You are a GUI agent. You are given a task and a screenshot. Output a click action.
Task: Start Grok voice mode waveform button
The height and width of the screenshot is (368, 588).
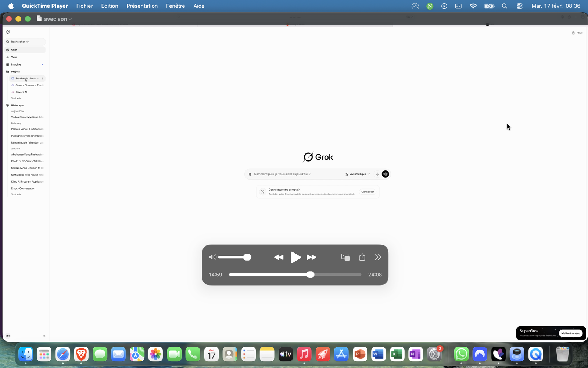click(385, 174)
